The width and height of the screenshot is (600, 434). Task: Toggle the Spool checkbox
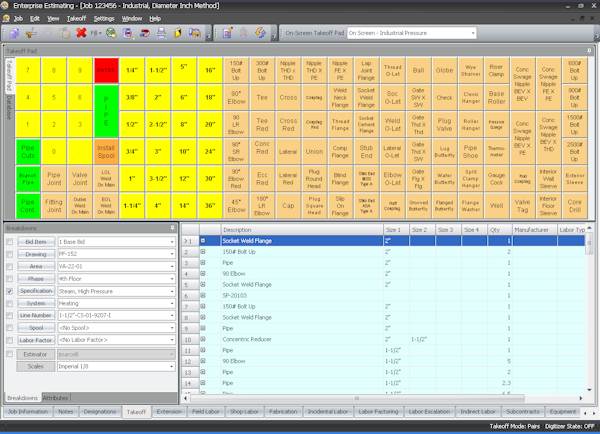(10, 328)
